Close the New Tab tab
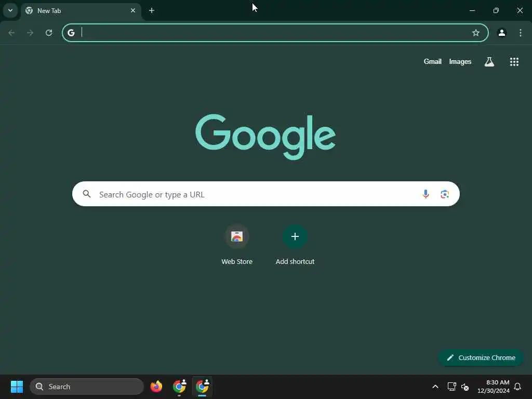Image resolution: width=532 pixels, height=399 pixels. coord(133,10)
